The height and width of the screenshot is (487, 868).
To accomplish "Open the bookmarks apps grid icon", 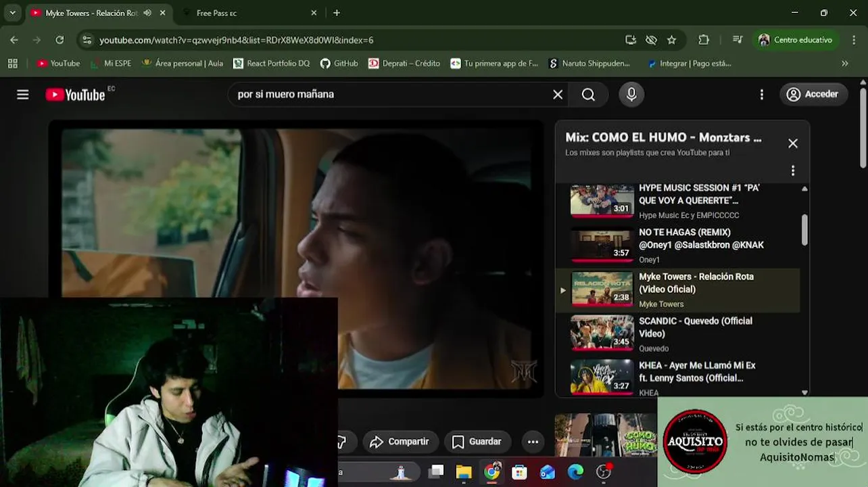I will [12, 64].
